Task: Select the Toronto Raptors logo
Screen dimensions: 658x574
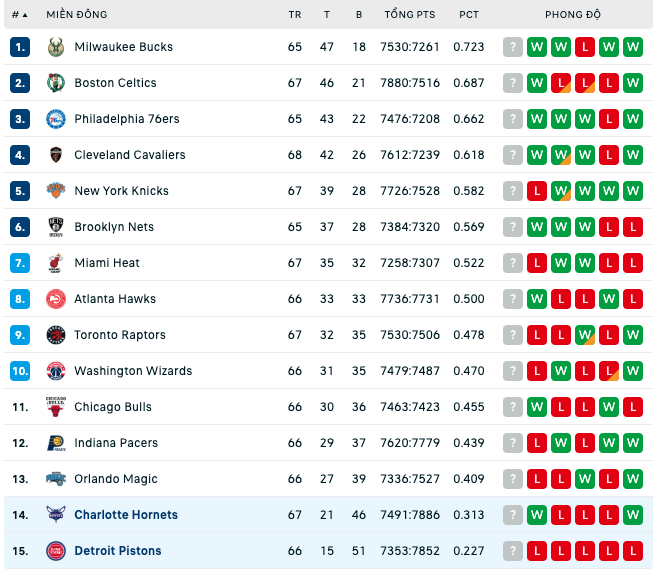Action: pos(56,335)
